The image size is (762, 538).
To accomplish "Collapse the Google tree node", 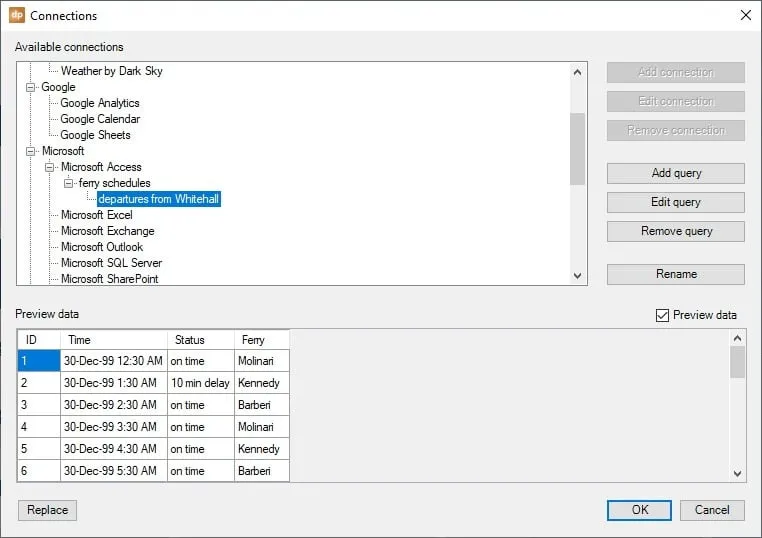I will (x=31, y=87).
